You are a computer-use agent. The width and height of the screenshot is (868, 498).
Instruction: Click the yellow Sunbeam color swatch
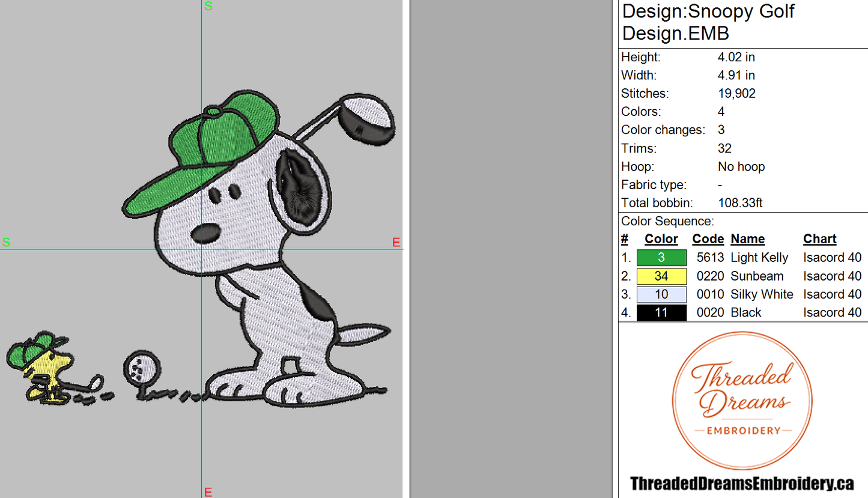661,276
